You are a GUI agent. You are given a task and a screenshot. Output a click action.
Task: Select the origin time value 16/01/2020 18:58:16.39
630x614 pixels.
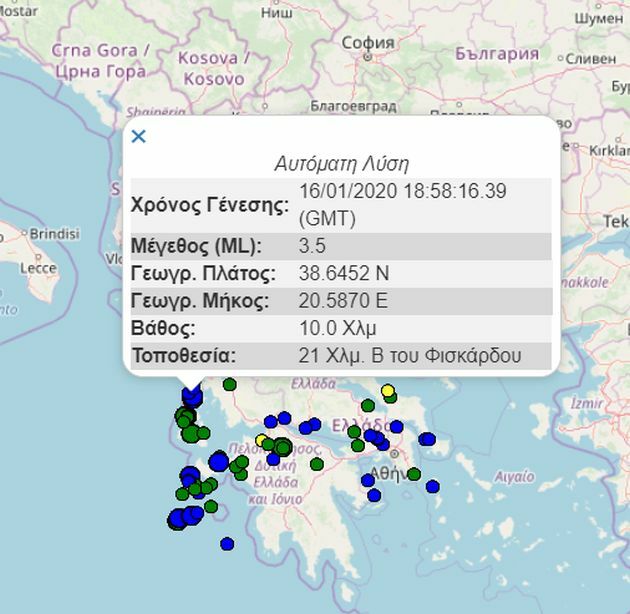pyautogui.click(x=403, y=191)
